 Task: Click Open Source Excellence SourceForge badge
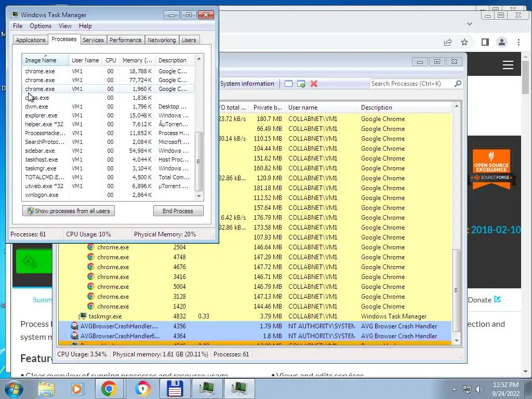tap(491, 168)
